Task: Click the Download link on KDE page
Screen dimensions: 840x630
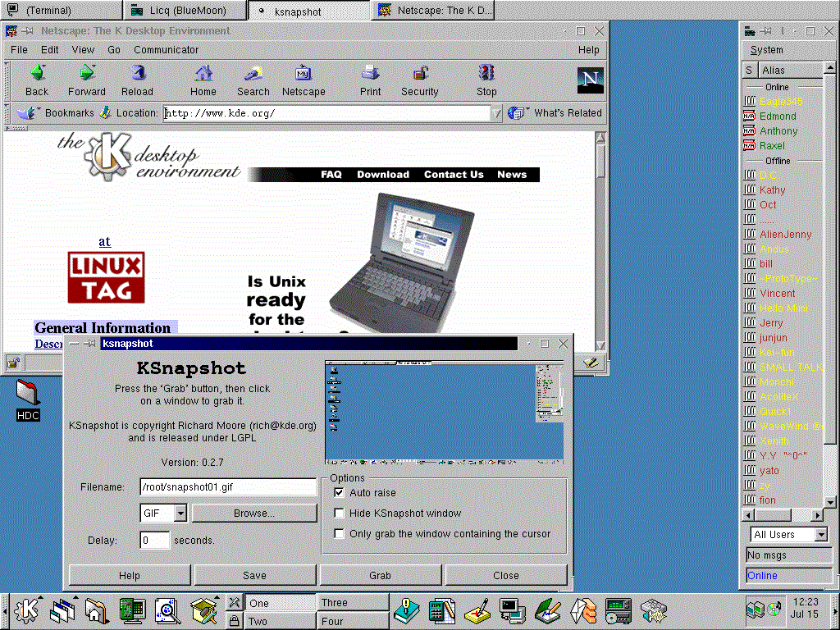Action: click(382, 175)
